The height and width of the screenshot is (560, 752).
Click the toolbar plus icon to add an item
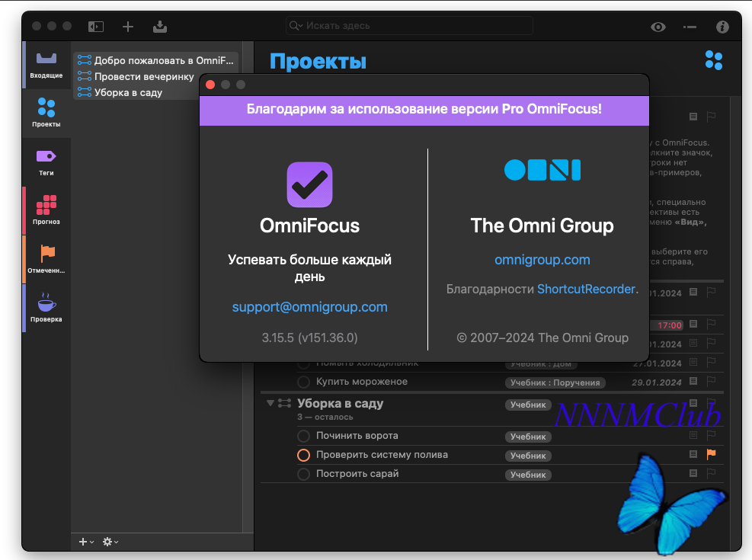tap(127, 27)
